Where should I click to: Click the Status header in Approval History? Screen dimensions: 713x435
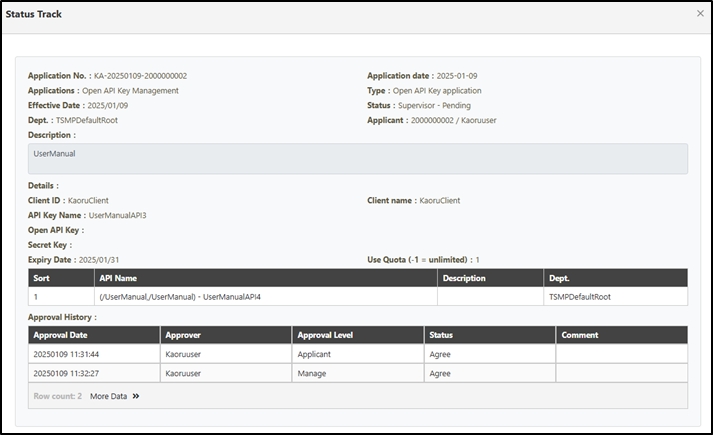tap(441, 335)
